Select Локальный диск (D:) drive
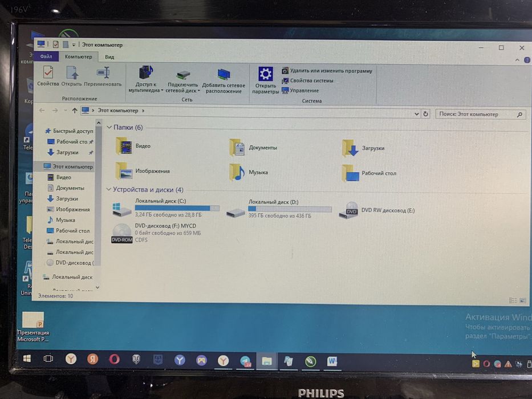Image resolution: width=532 pixels, height=399 pixels. point(279,209)
